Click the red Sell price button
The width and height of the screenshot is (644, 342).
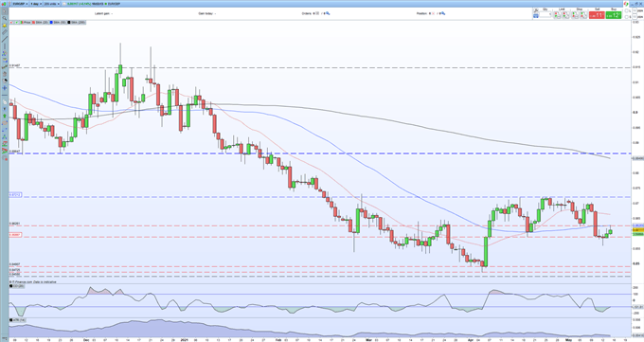[597, 15]
